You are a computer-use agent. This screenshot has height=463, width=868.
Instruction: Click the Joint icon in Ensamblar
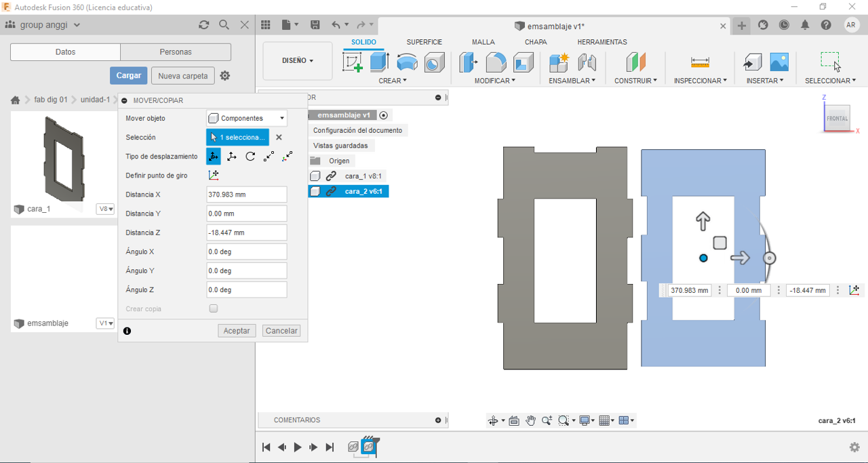587,62
